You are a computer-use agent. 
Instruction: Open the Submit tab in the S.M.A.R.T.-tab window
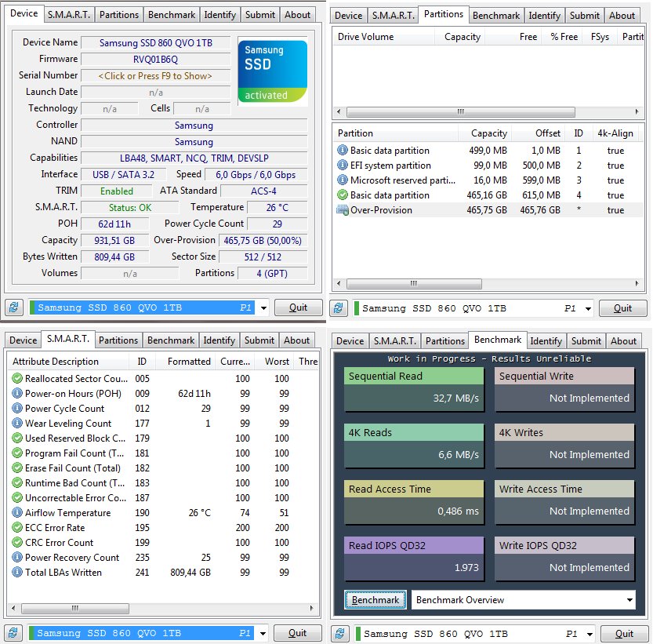click(259, 340)
